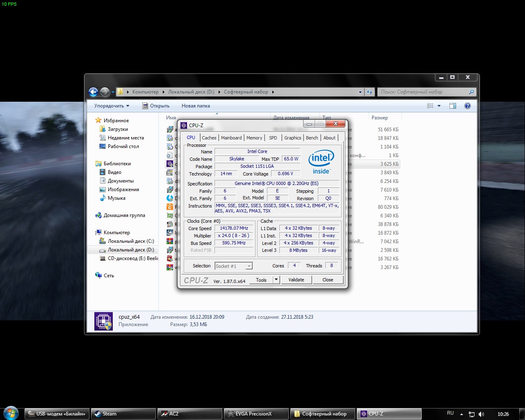Select Библиотеки in the navigation pane
Image resolution: width=525 pixels, height=420 pixels.
(x=117, y=164)
